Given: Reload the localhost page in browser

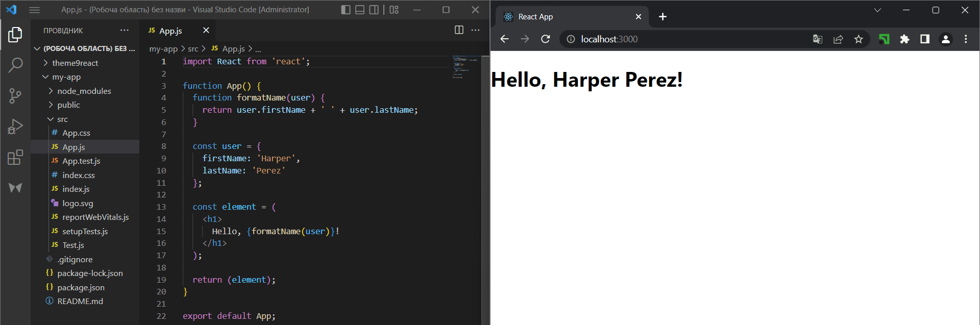Looking at the screenshot, I should [x=546, y=39].
